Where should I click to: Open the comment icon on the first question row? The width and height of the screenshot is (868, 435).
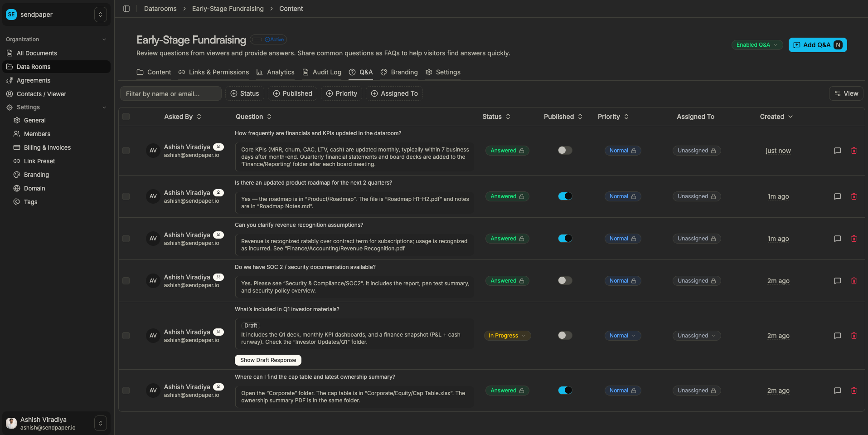pyautogui.click(x=837, y=151)
